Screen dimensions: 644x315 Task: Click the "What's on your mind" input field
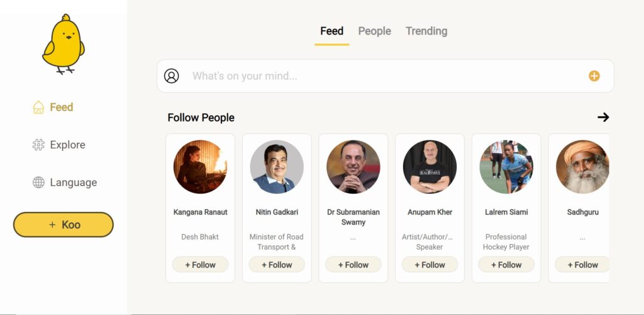click(377, 76)
